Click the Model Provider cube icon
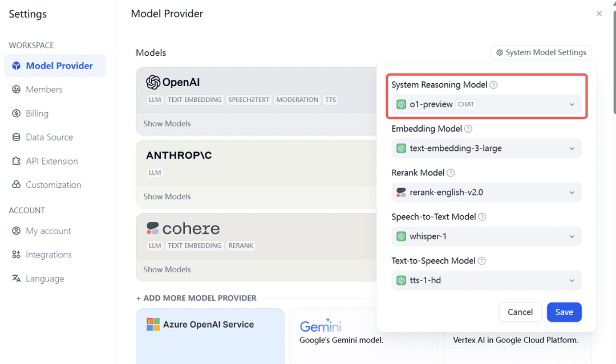 [16, 66]
